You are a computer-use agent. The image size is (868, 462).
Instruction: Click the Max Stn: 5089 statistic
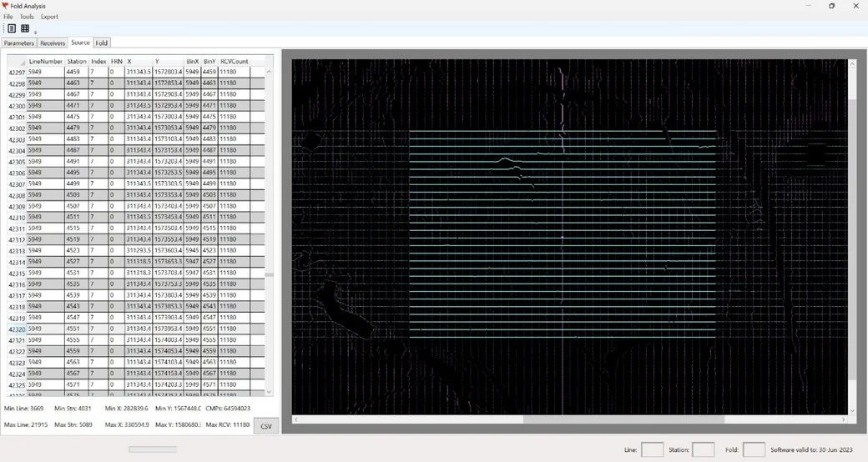pos(73,425)
